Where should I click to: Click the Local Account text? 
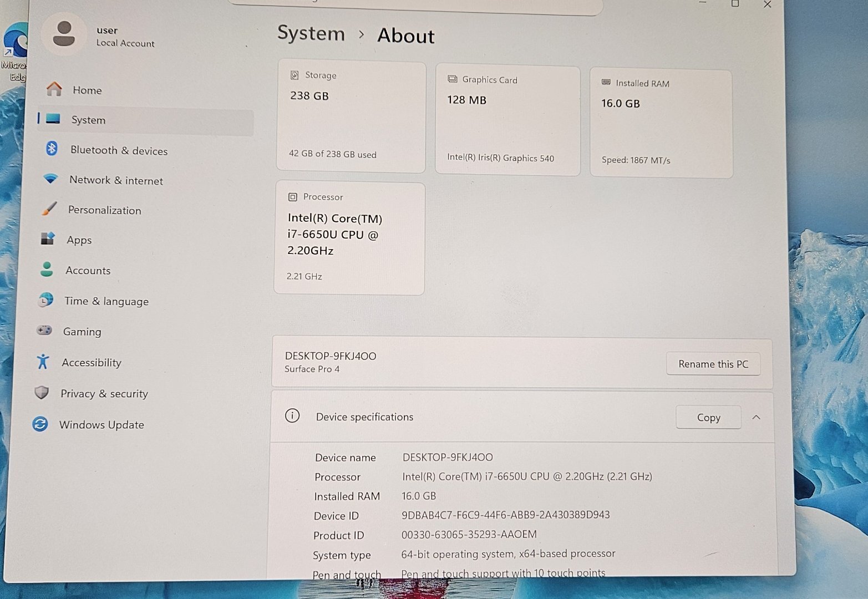point(125,43)
